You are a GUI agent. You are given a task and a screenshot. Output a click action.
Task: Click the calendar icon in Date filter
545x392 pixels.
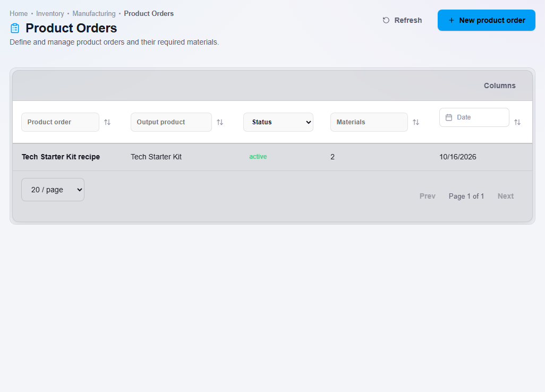(449, 117)
